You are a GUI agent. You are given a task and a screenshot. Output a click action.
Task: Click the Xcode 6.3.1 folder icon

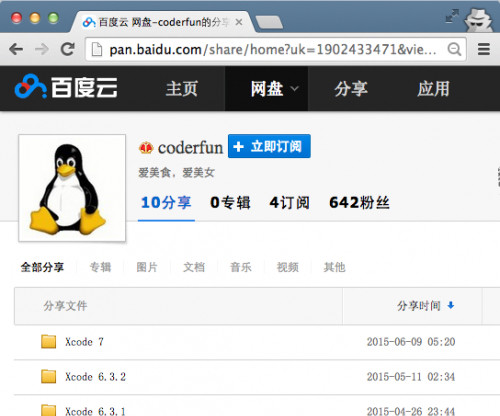[x=48, y=410]
